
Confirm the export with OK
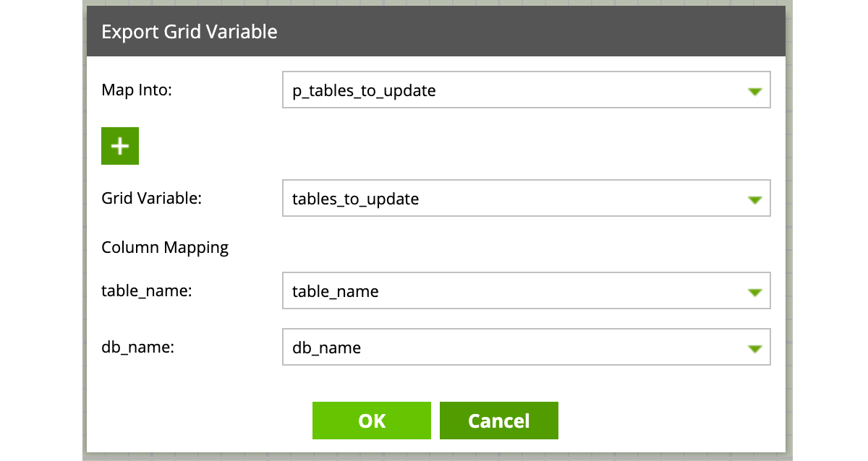point(372,421)
